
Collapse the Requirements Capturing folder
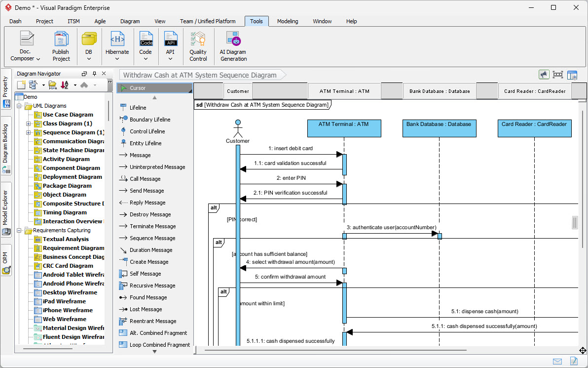point(19,230)
